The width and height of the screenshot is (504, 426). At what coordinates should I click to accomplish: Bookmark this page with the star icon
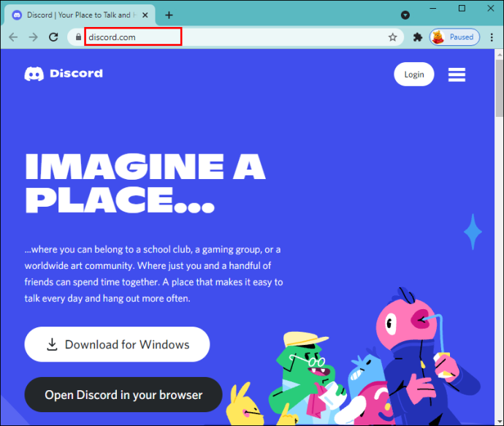[x=392, y=37]
